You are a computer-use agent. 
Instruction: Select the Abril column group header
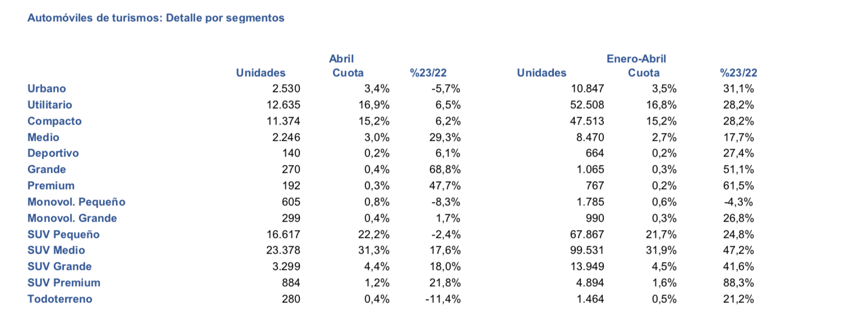pos(341,58)
